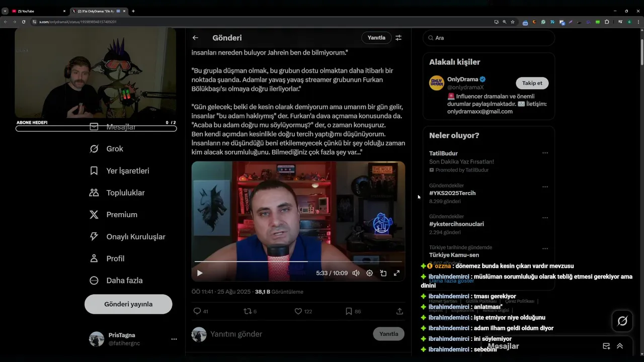Screen dimensions: 644x362
Task: Open Chrome three-dot menu
Action: tap(638, 22)
